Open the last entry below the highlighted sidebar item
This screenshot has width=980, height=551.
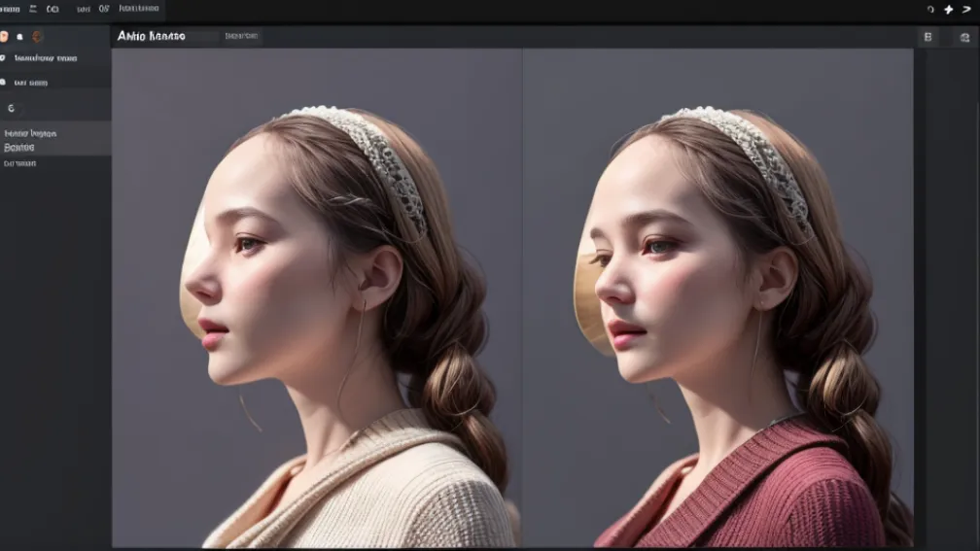(x=20, y=164)
